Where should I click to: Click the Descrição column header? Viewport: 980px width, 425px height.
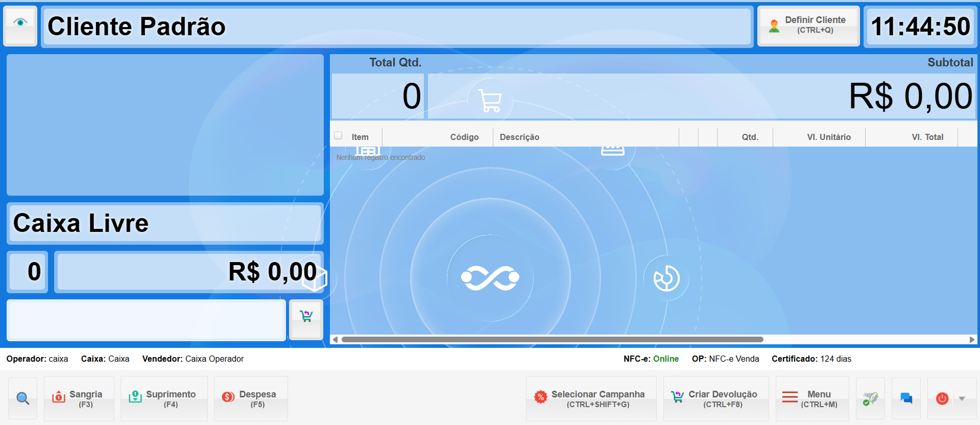[519, 137]
